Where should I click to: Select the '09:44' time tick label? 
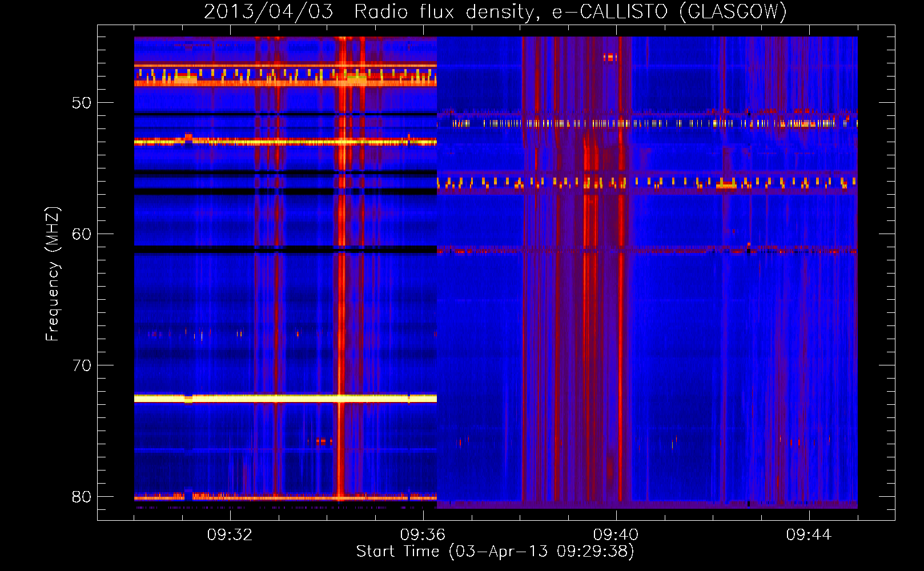pos(809,535)
